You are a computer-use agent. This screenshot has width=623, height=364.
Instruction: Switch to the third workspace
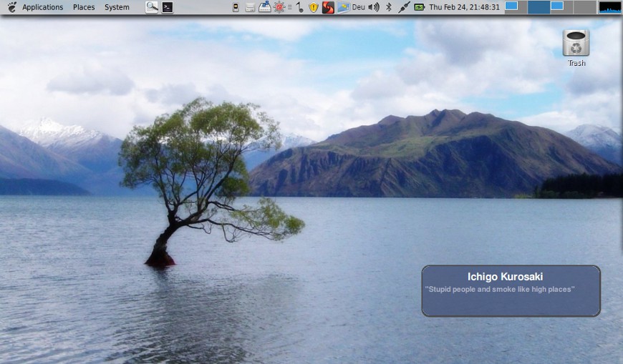(x=562, y=7)
